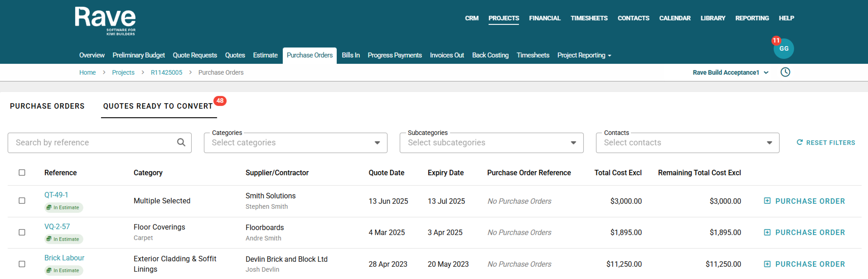Screen dimensions: 868x279
Task: Expand the Project Reporting menu
Action: tap(584, 55)
